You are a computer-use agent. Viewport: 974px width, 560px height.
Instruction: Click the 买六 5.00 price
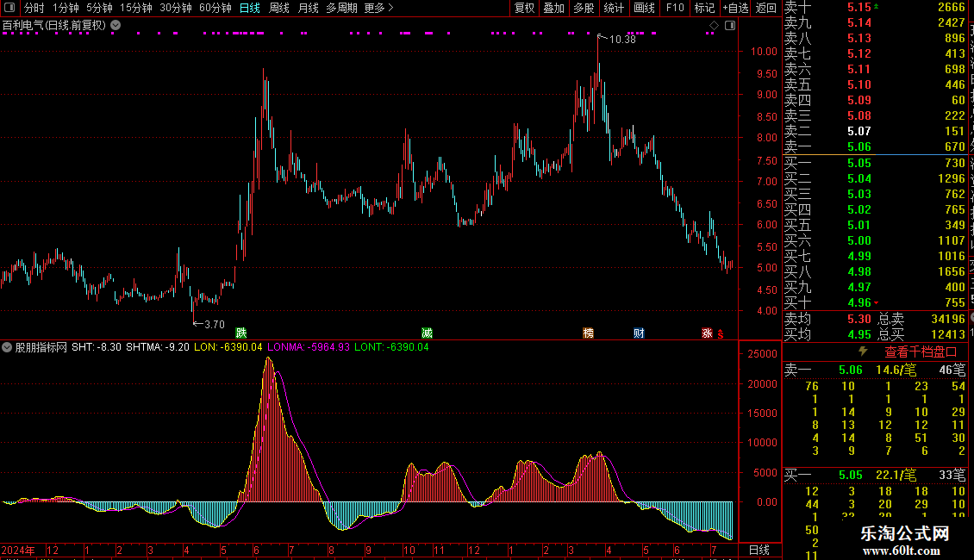859,240
